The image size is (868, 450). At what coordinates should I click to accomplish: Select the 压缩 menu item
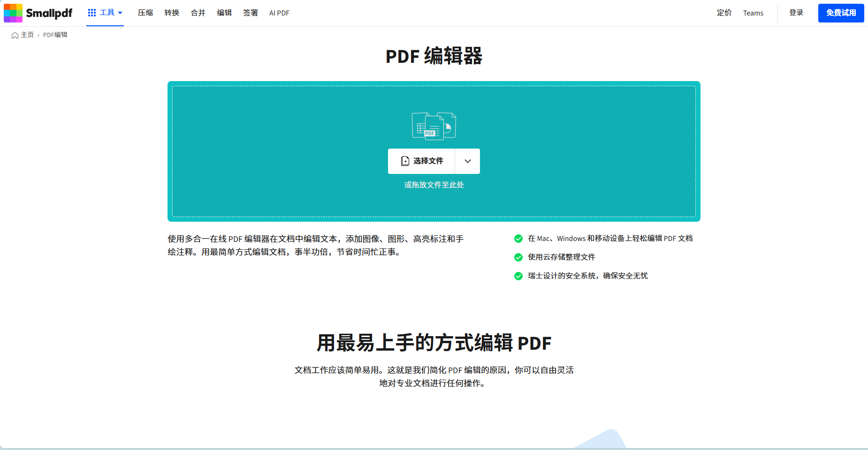pos(145,13)
